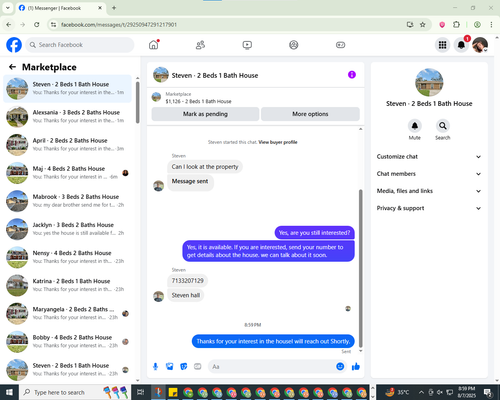
Task: Expand Chat members section
Action: click(429, 174)
